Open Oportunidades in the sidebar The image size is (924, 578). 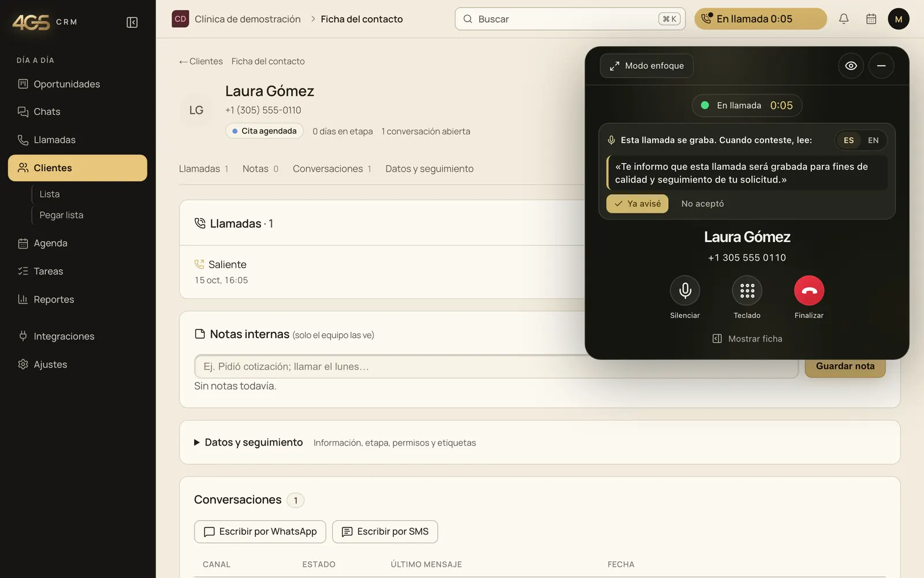click(x=77, y=84)
